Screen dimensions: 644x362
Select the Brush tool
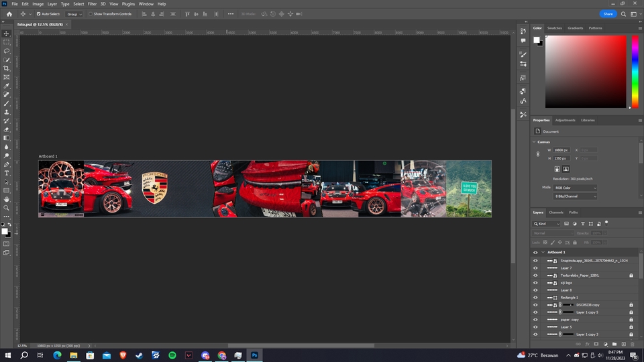(x=7, y=103)
